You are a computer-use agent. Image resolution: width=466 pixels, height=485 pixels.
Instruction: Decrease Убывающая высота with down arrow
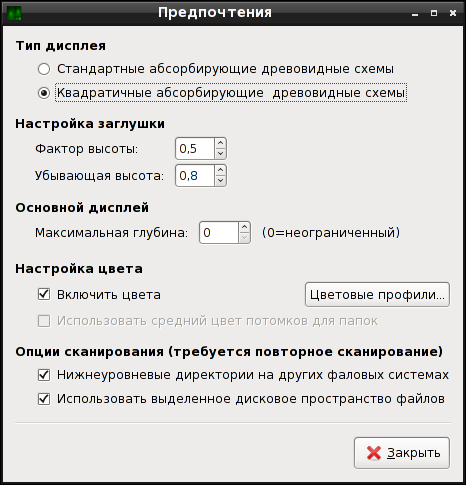point(220,181)
